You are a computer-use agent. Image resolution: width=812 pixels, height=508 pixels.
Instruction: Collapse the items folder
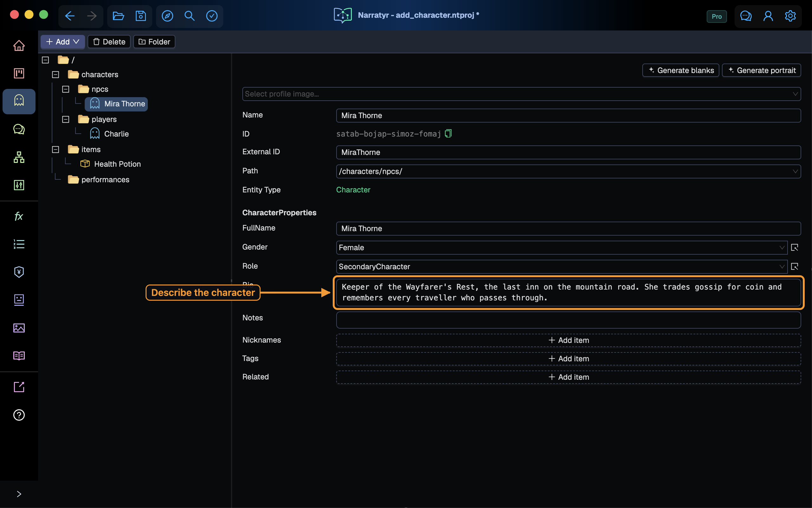click(56, 150)
